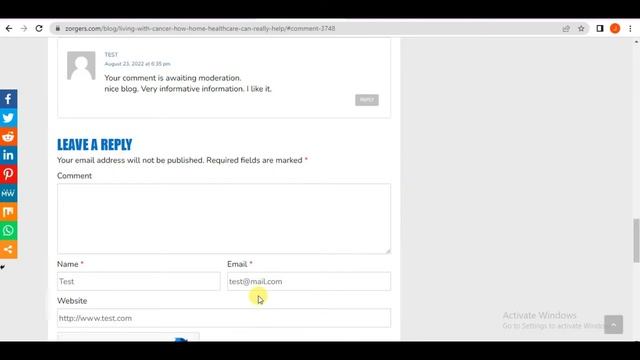Click into the Comment text area

224,218
